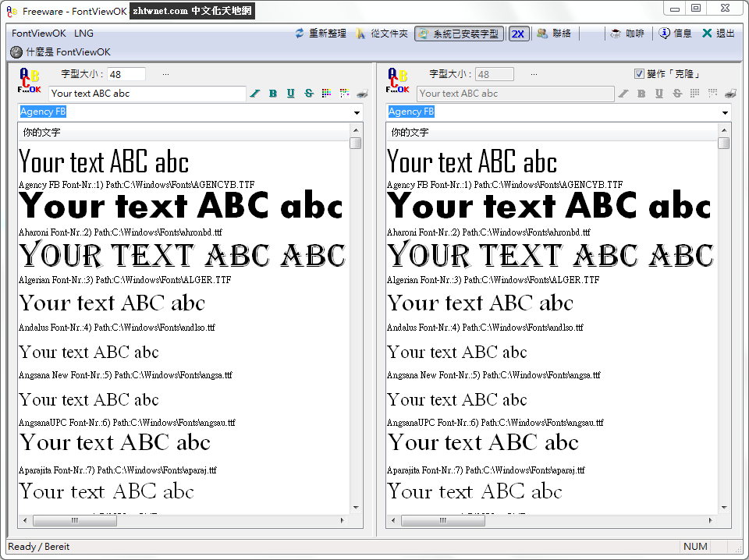Open left panel text color grid

tap(326, 94)
